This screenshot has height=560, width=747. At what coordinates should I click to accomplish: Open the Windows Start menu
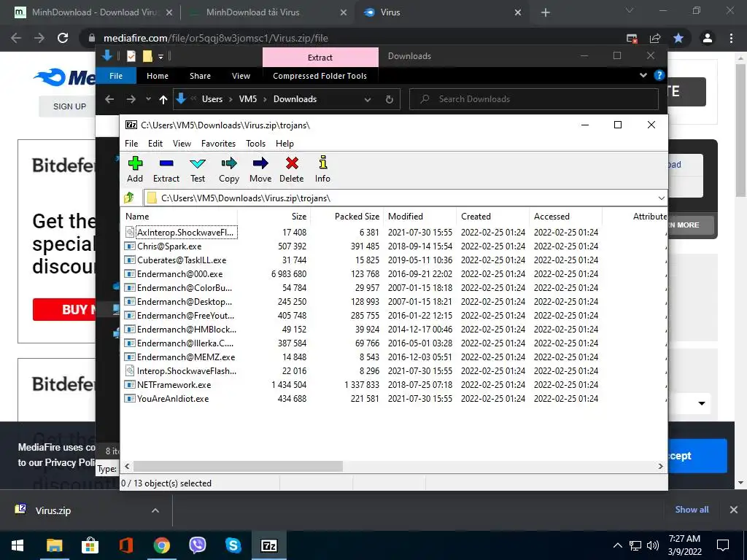coord(18,545)
